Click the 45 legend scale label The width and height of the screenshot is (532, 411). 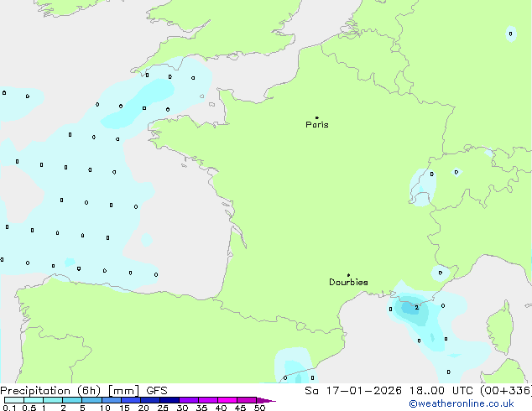(241, 408)
